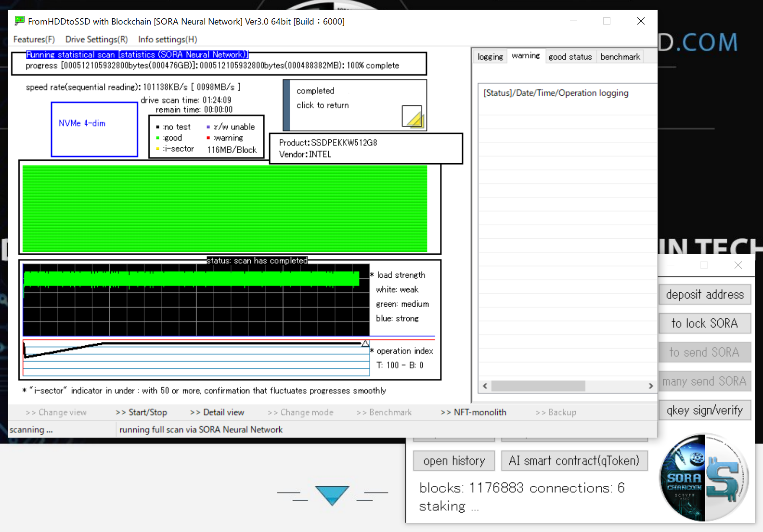Open the NFT-monolith feature

(474, 413)
